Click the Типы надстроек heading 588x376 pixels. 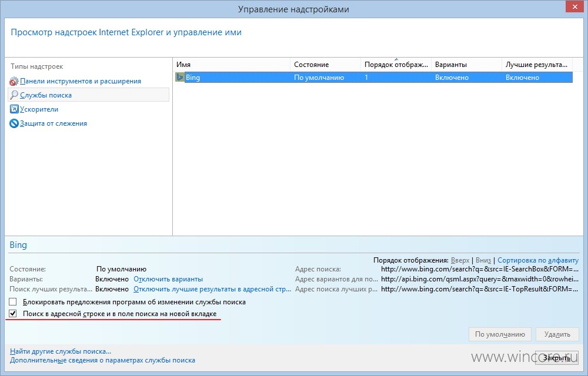pyautogui.click(x=36, y=66)
